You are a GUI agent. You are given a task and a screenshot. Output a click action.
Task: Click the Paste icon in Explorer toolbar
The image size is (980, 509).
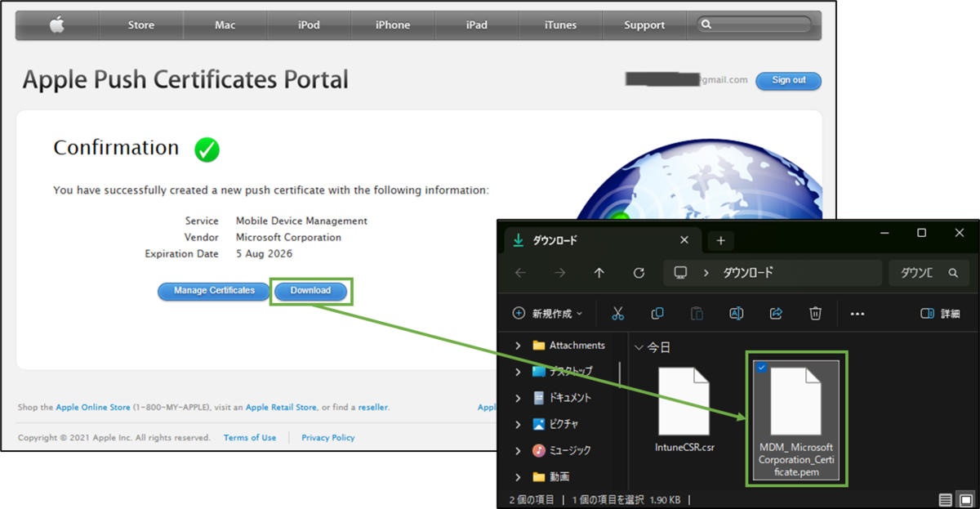pos(697,314)
